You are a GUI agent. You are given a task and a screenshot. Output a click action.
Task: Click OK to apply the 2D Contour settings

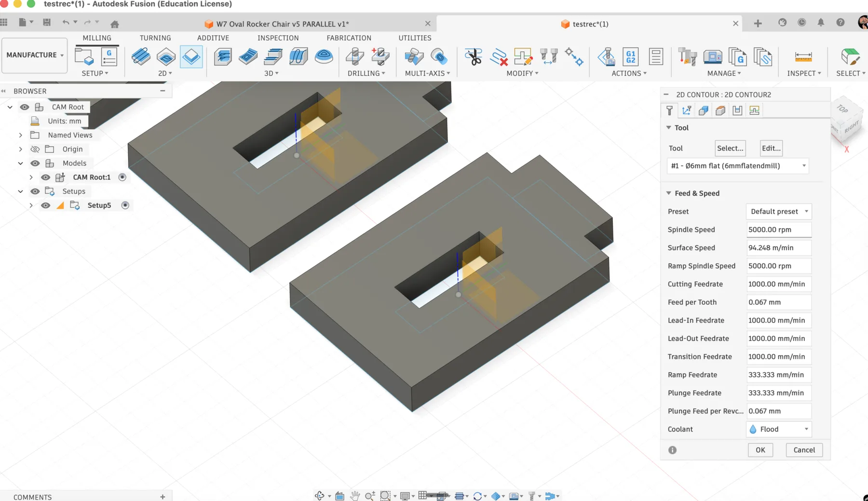760,450
